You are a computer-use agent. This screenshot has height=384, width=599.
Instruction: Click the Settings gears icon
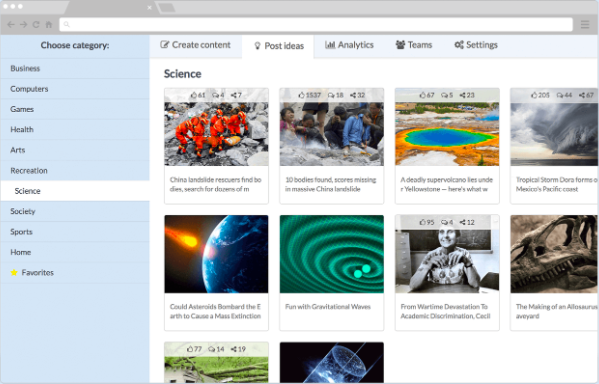[x=459, y=45]
